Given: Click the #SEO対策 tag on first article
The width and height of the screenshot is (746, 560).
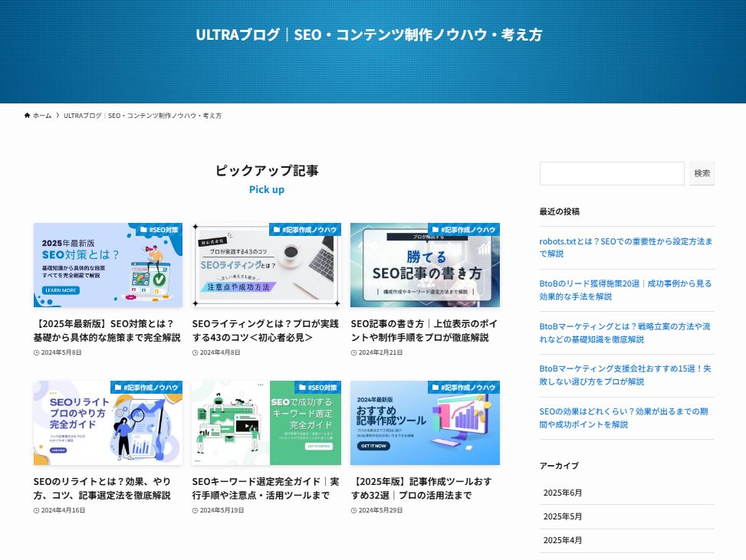Looking at the screenshot, I should pyautogui.click(x=159, y=229).
